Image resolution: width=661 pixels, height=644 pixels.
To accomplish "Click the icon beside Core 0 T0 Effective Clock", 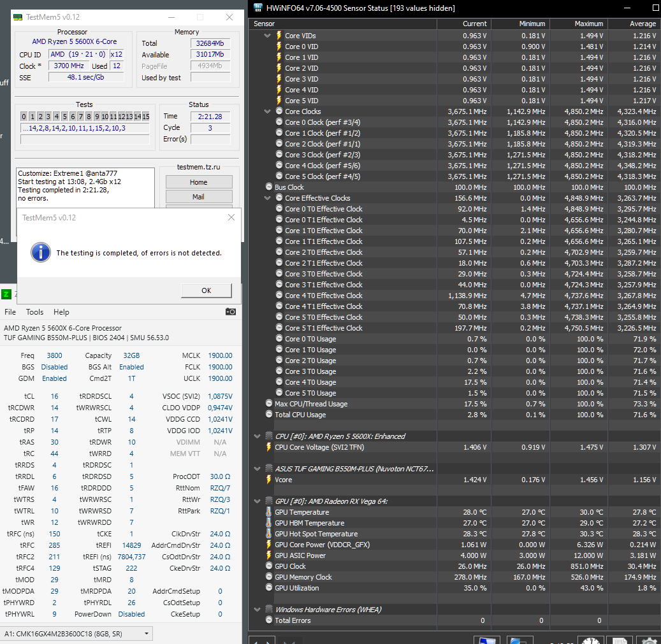I will tap(279, 208).
